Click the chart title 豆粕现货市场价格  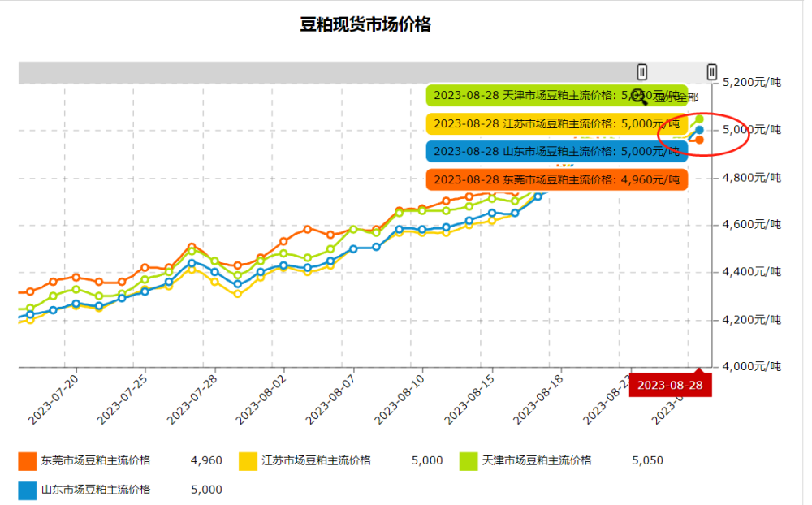(365, 24)
